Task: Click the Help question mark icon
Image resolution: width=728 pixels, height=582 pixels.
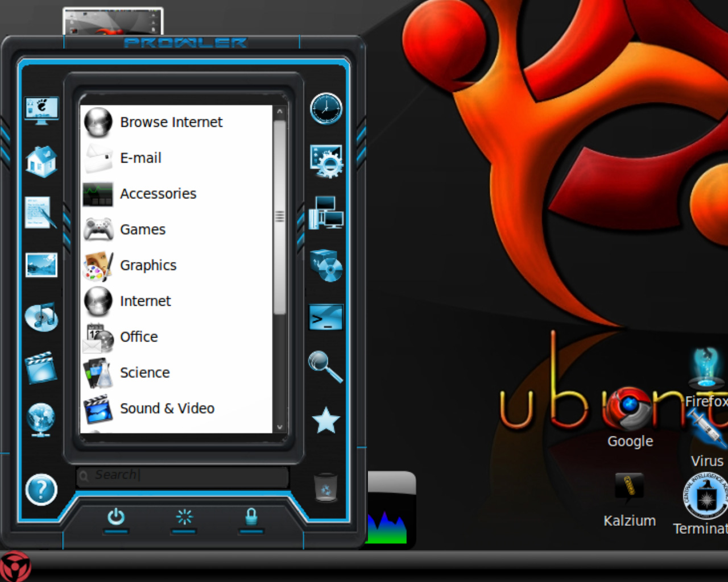Action: (x=42, y=489)
